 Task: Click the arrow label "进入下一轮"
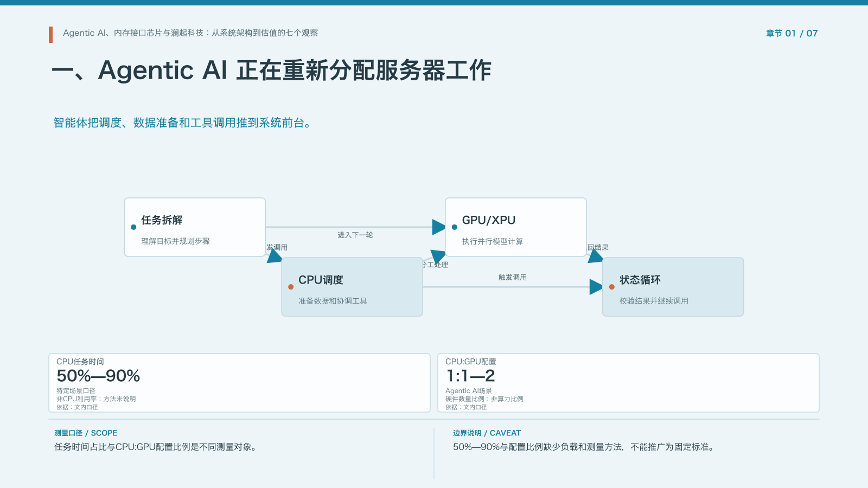pos(355,235)
